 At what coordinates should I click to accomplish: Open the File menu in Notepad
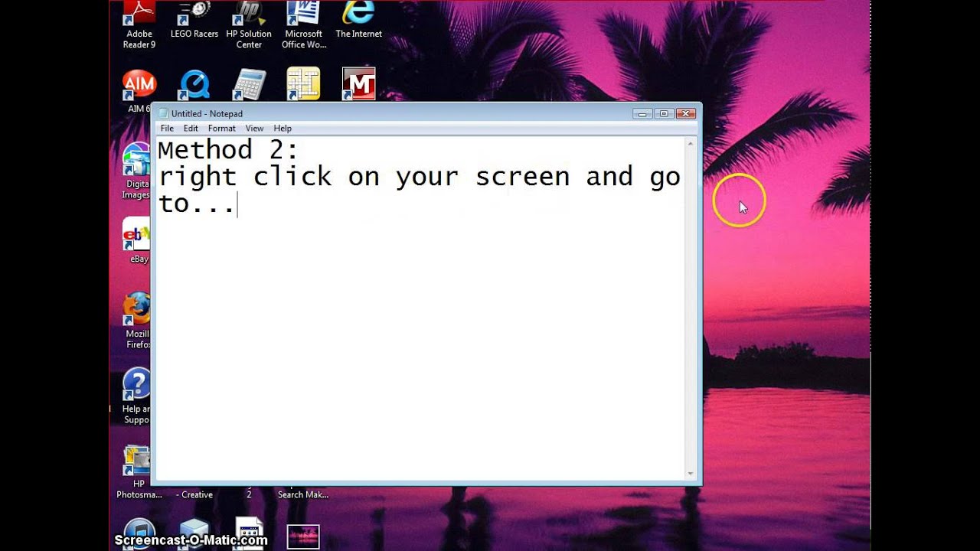point(167,129)
